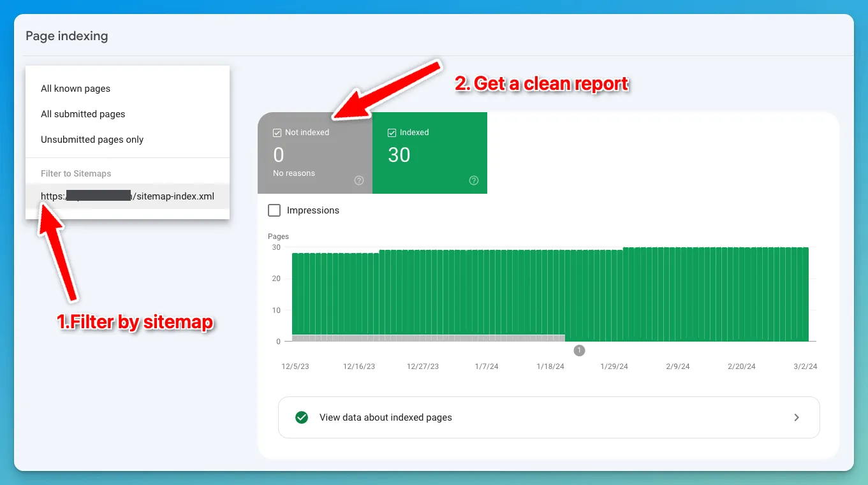Image resolution: width=868 pixels, height=485 pixels.
Task: Click the gray not-indexed bar segment in chart
Action: coord(427,338)
